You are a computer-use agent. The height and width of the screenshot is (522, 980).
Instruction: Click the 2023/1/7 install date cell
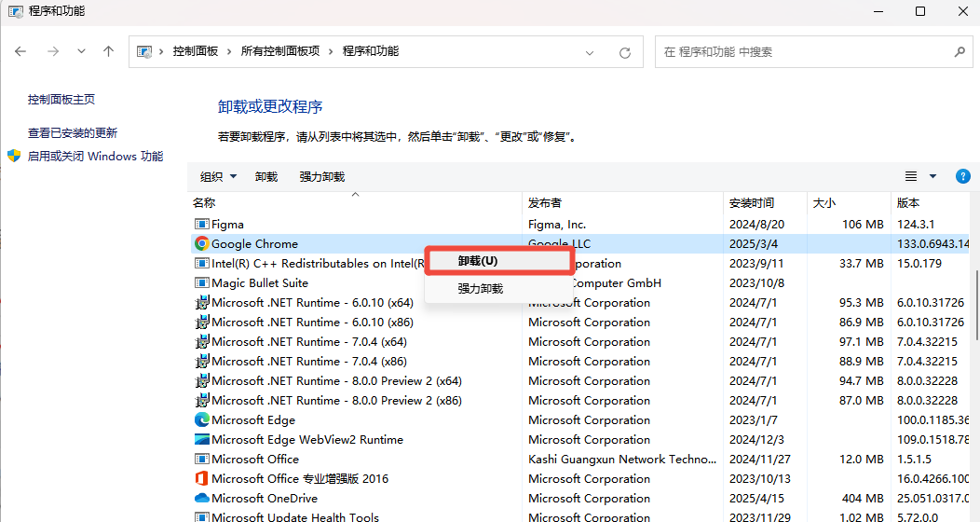coord(753,419)
